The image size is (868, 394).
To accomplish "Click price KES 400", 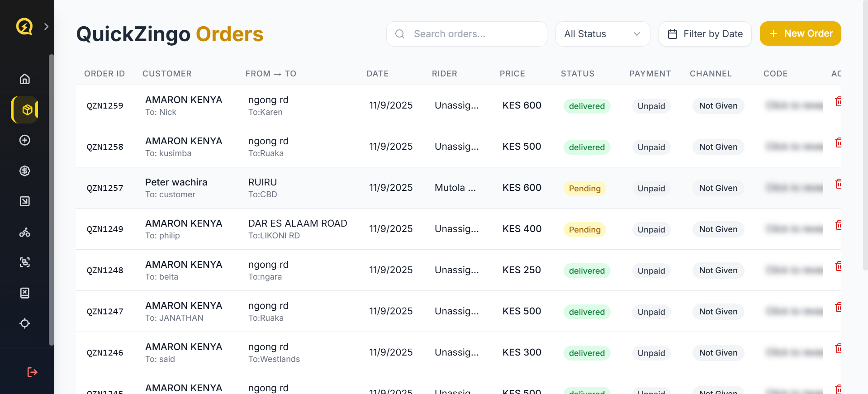I will [x=522, y=229].
